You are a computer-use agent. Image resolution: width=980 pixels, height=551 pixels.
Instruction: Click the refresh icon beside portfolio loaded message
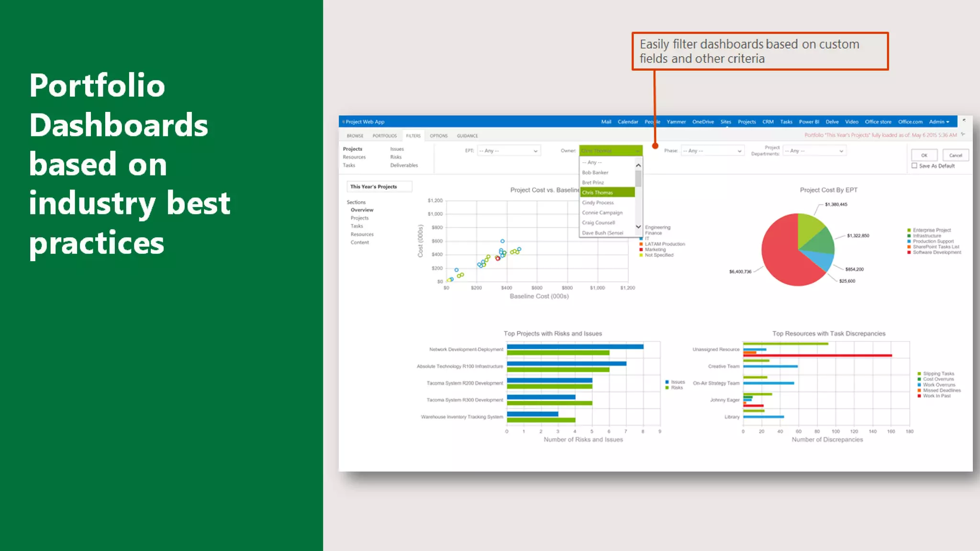pyautogui.click(x=963, y=135)
